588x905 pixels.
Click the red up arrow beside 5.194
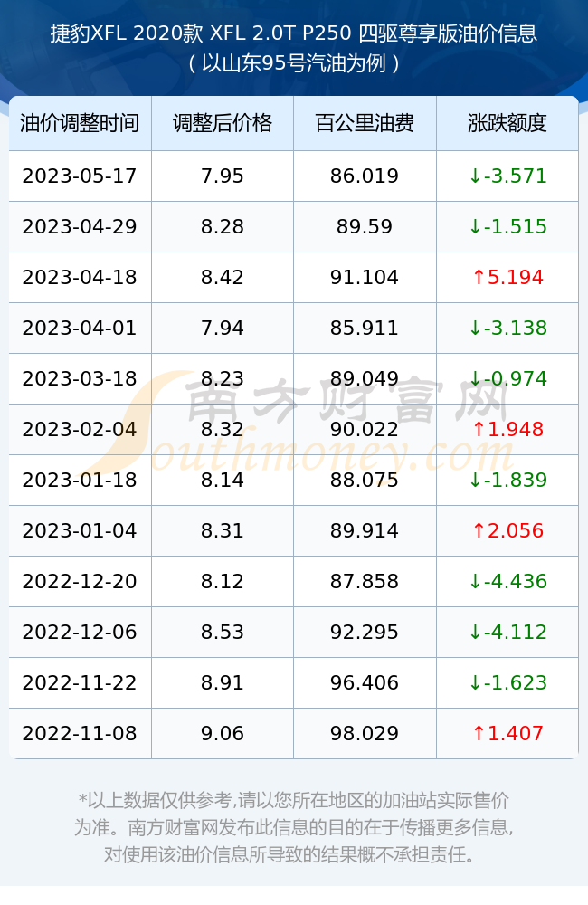(x=479, y=278)
